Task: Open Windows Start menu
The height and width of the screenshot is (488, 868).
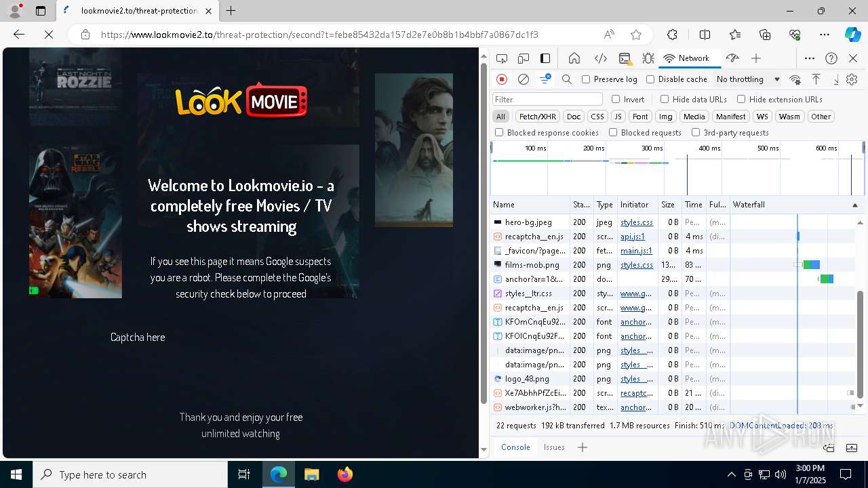Action: [x=16, y=474]
